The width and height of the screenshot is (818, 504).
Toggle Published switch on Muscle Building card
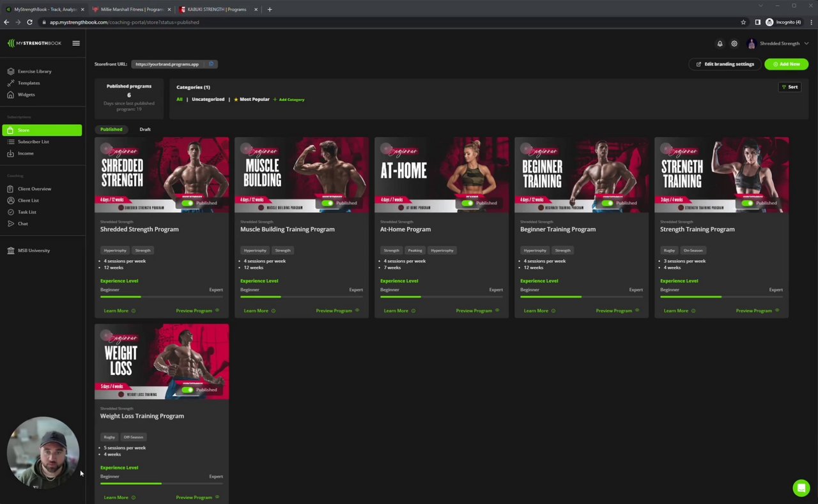[x=327, y=203]
